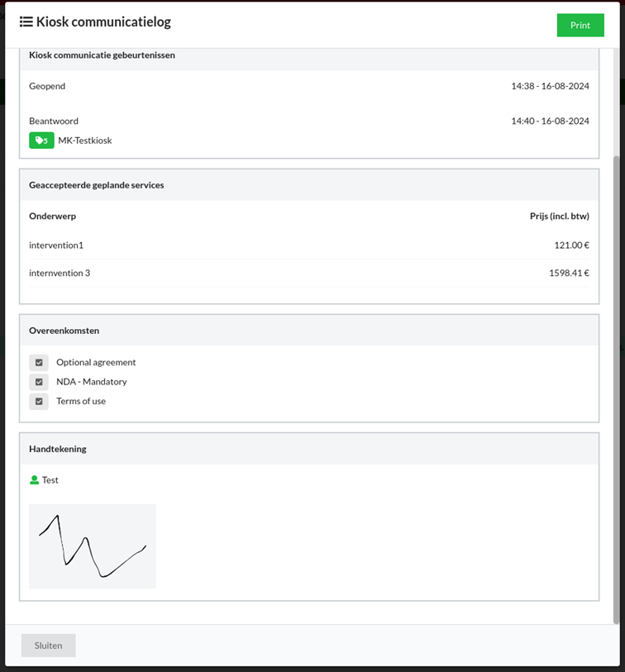Click the list icon beside Kiosk communicatielog
625x672 pixels.
tap(26, 22)
